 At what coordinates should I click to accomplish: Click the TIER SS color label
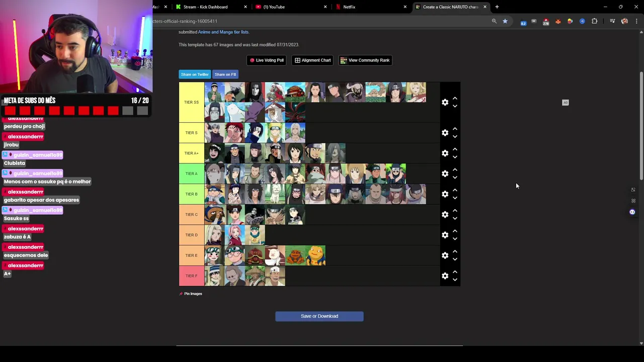192,103
